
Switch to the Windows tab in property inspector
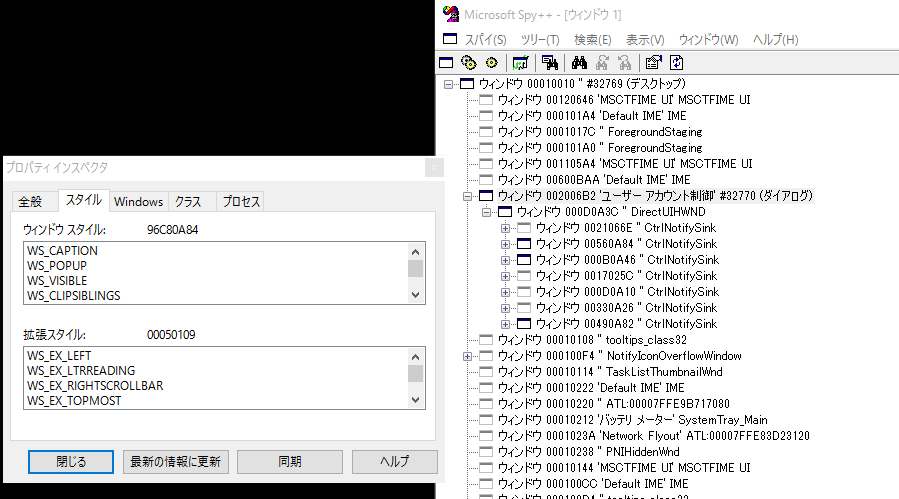(x=138, y=201)
